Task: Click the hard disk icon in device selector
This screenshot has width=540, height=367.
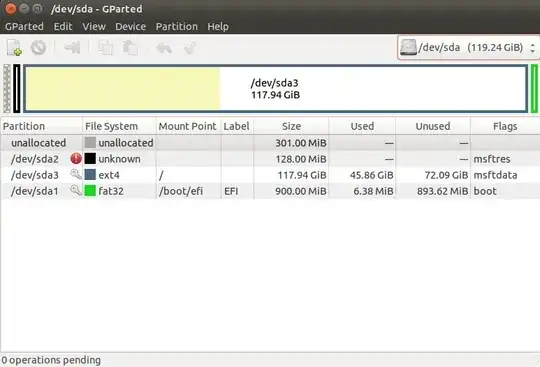Action: point(408,48)
